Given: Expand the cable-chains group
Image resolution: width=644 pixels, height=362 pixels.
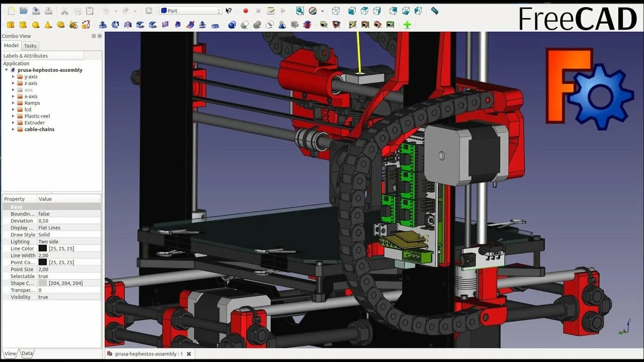Looking at the screenshot, I should (14, 129).
